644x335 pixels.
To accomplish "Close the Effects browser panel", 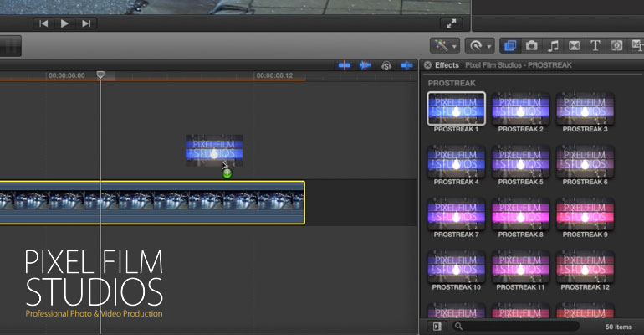I will [x=427, y=65].
